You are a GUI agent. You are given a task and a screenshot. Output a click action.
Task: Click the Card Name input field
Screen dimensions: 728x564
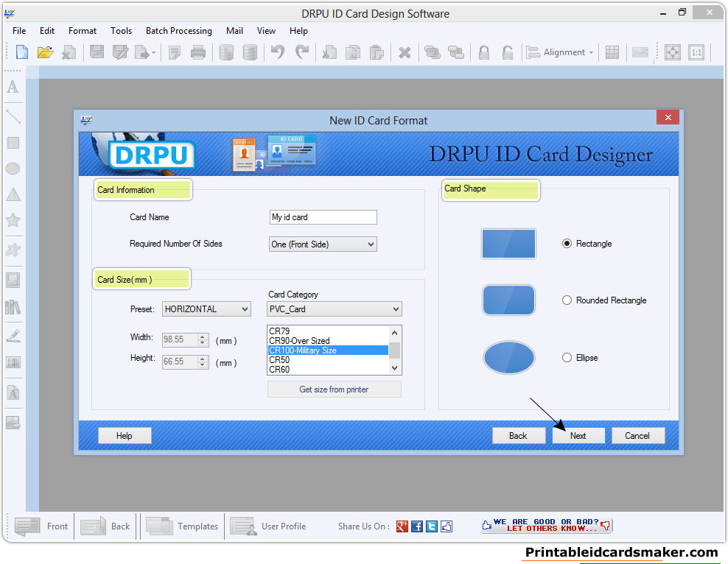pos(323,217)
